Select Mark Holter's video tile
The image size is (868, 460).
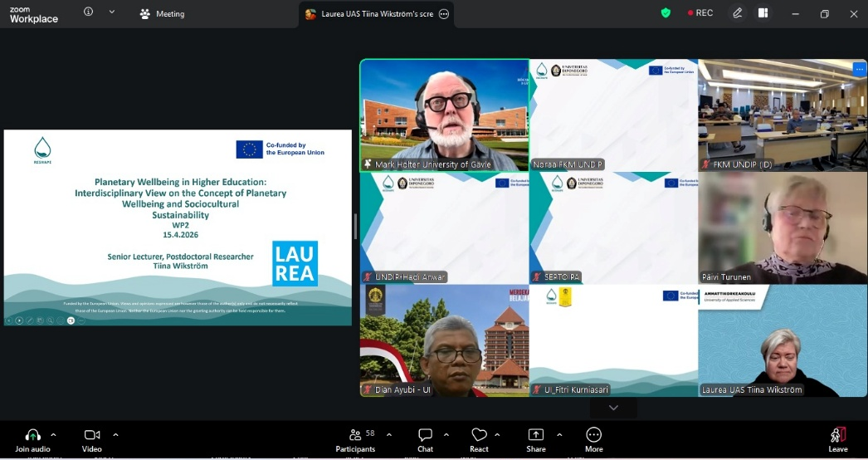[444, 115]
